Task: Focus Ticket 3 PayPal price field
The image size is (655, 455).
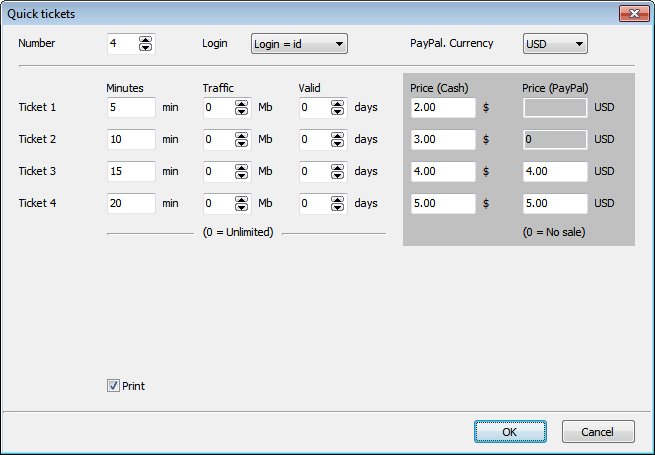Action: [x=554, y=172]
